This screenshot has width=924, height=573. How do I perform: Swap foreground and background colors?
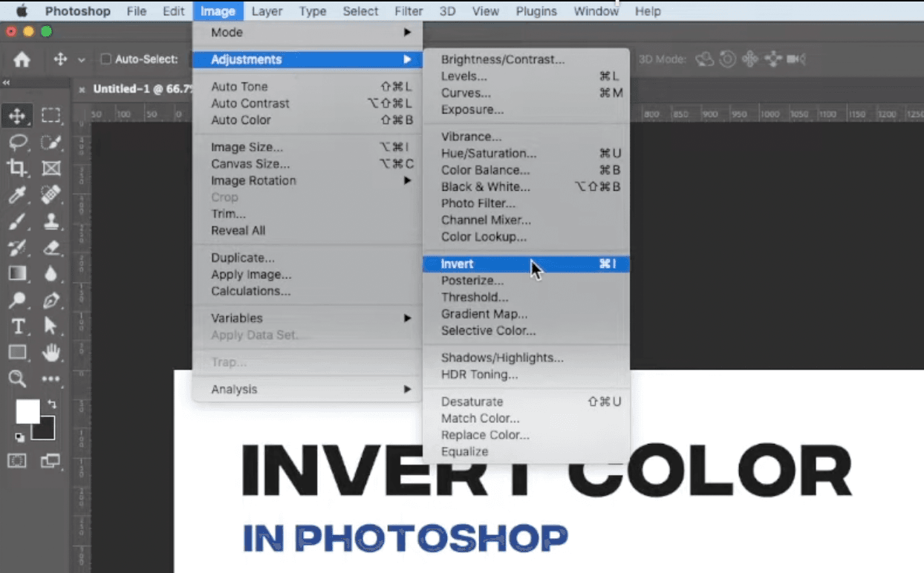51,403
